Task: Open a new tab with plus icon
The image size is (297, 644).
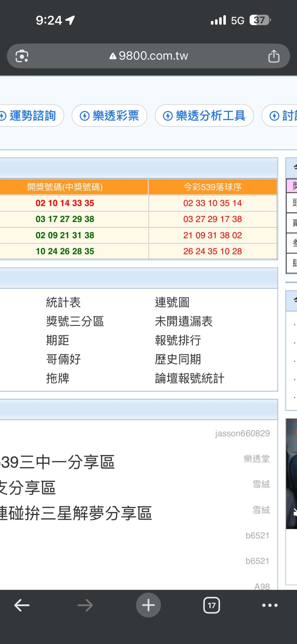Action: [x=148, y=605]
